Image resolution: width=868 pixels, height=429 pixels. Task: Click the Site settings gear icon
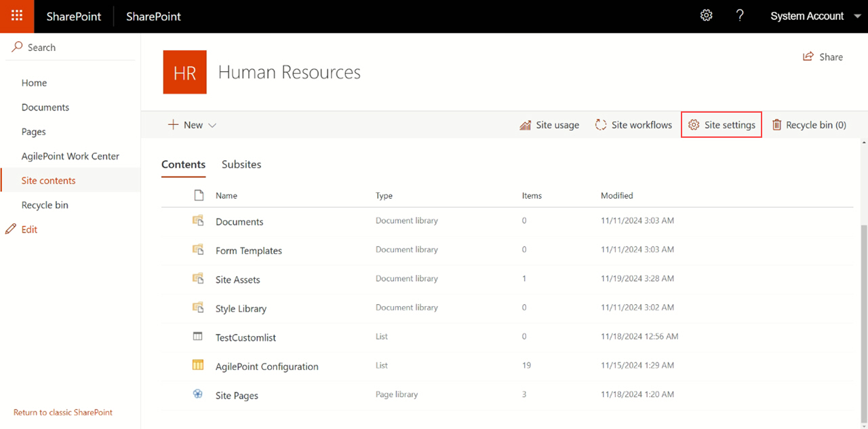coord(693,125)
